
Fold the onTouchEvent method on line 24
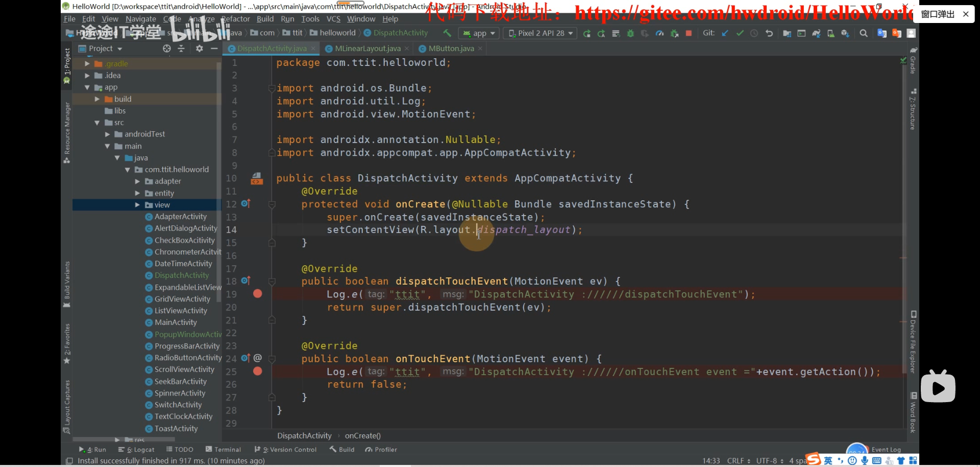(272, 359)
